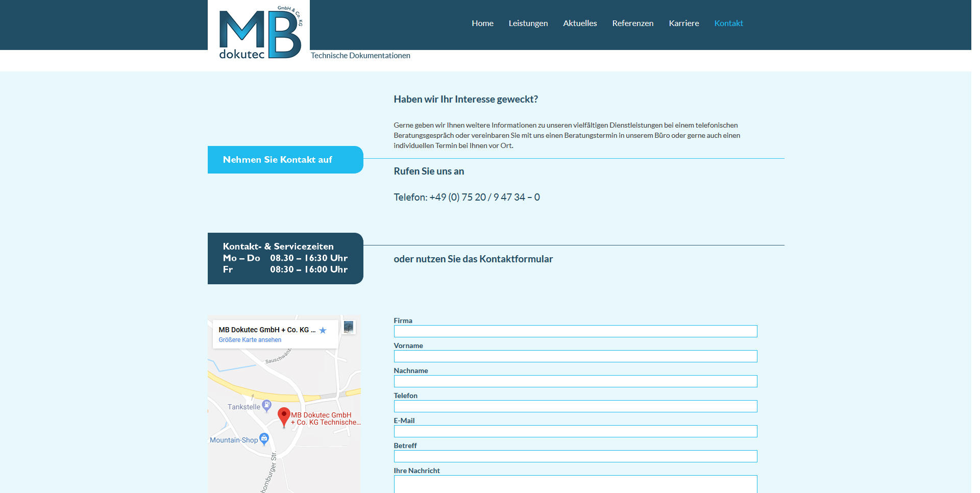Click the MB dokutec logo
Image resolution: width=980 pixels, height=493 pixels.
[x=259, y=33]
